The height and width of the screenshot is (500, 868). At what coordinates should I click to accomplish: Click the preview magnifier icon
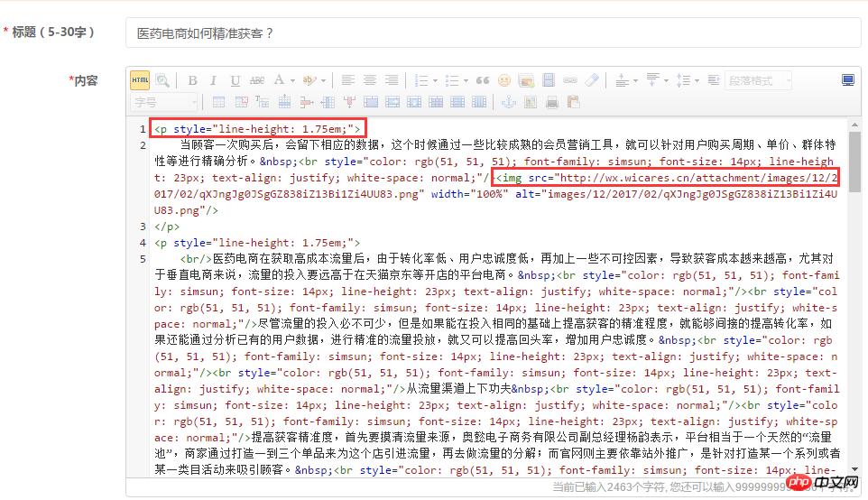162,80
